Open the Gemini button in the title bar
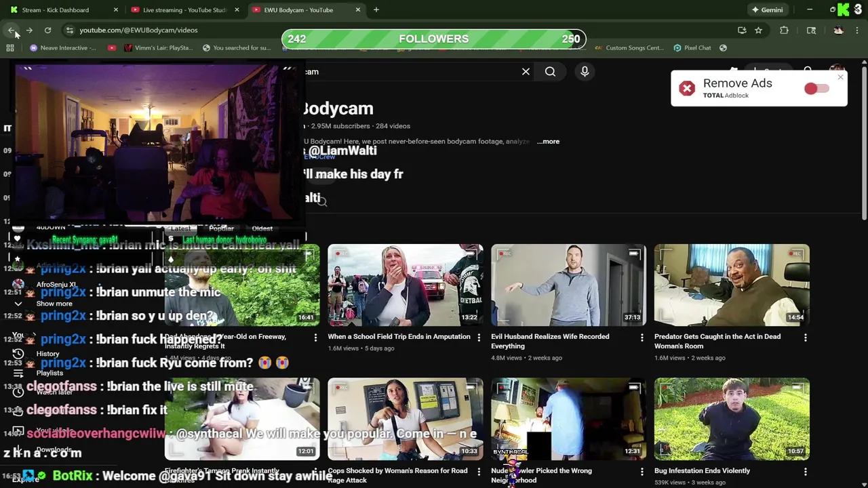This screenshot has height=488, width=868. click(x=767, y=9)
